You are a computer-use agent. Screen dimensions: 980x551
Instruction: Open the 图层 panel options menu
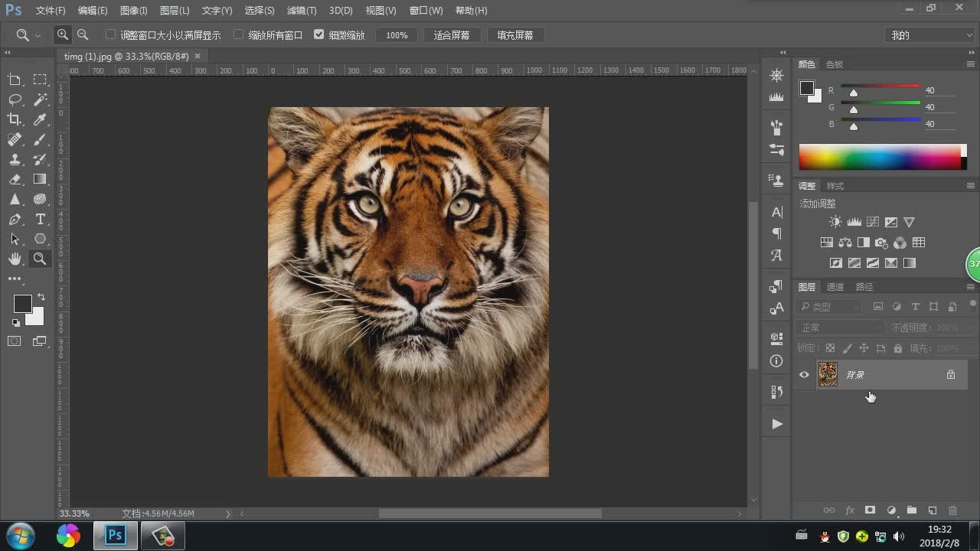pos(971,287)
